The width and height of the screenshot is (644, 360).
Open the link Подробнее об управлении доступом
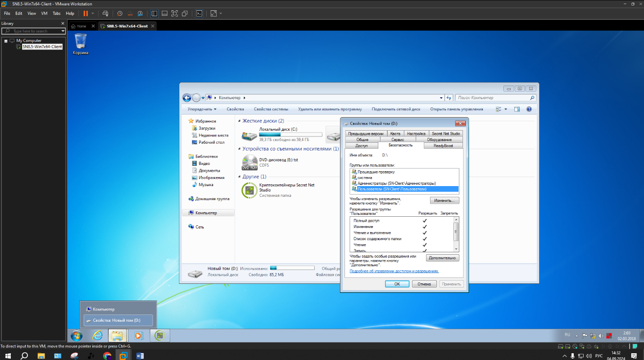(x=394, y=271)
